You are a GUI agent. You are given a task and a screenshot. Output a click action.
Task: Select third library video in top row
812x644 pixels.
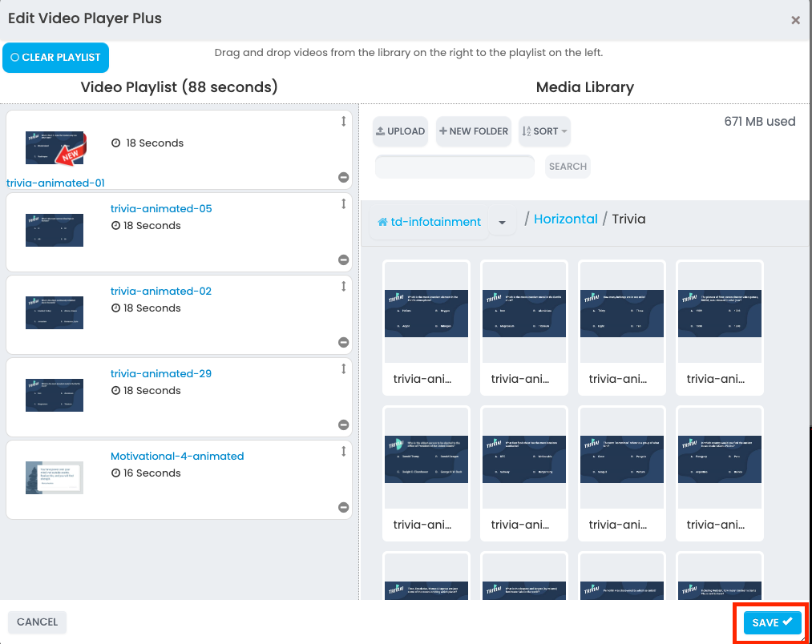(622, 328)
